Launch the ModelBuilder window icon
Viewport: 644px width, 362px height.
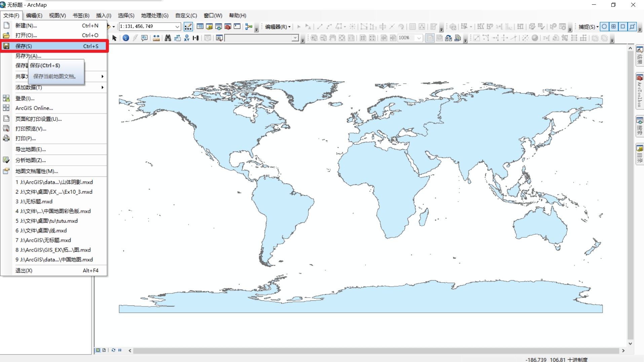(249, 27)
